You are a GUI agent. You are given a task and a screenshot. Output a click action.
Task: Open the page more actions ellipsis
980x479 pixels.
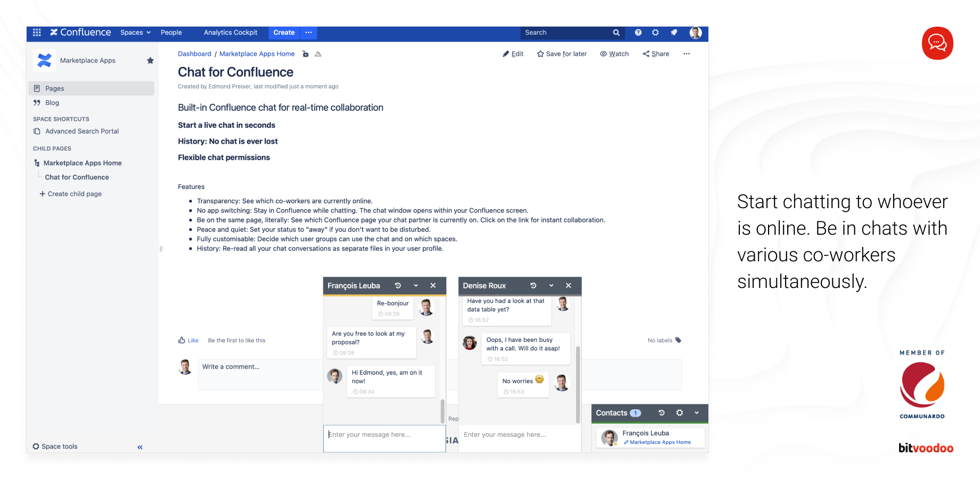tap(687, 54)
